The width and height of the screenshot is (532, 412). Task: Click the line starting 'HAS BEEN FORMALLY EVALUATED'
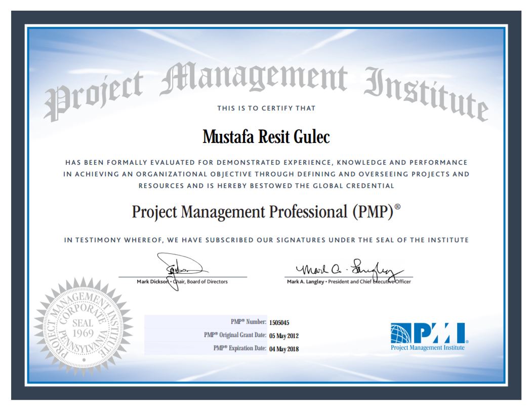tap(266, 162)
